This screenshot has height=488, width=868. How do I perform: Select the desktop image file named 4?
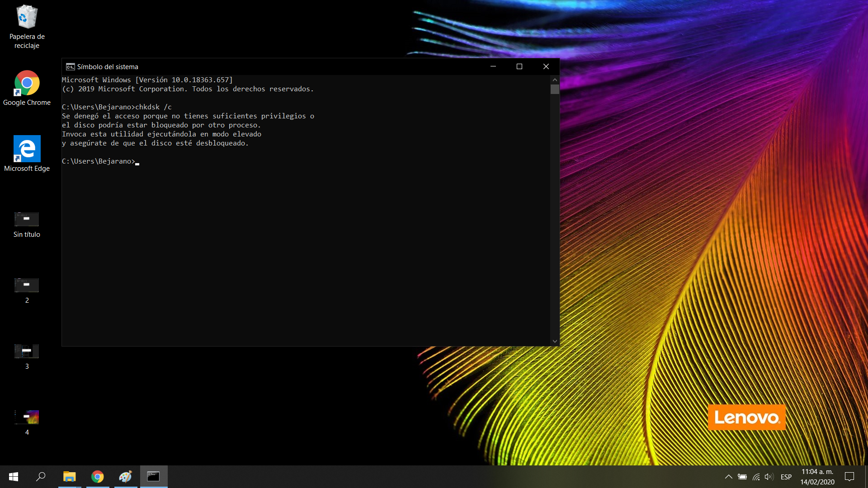pyautogui.click(x=27, y=418)
